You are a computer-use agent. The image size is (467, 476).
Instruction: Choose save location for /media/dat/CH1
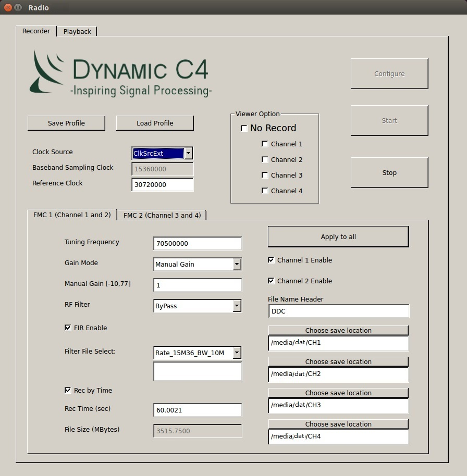(x=338, y=331)
